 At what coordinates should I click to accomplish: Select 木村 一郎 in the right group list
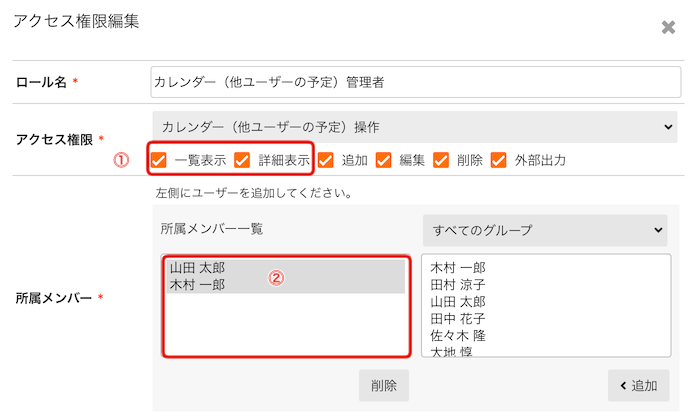point(458,268)
